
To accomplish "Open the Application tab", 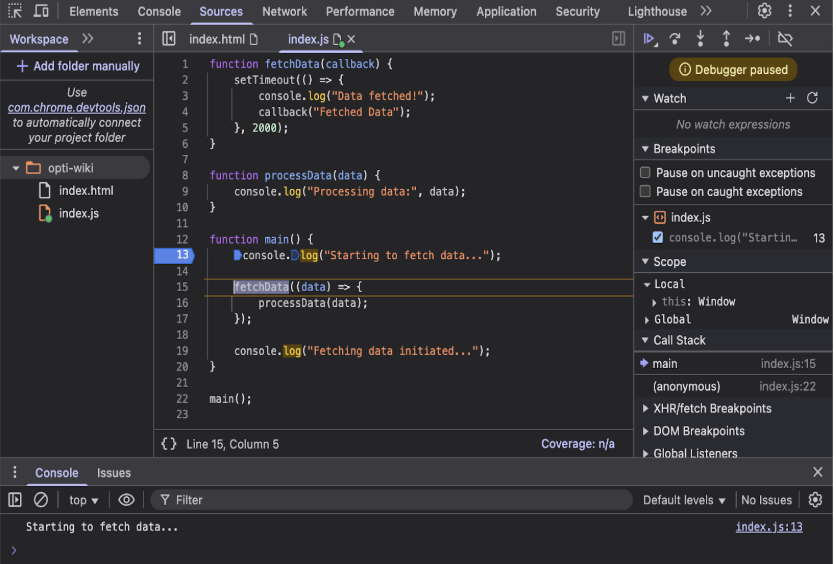I will coord(508,11).
